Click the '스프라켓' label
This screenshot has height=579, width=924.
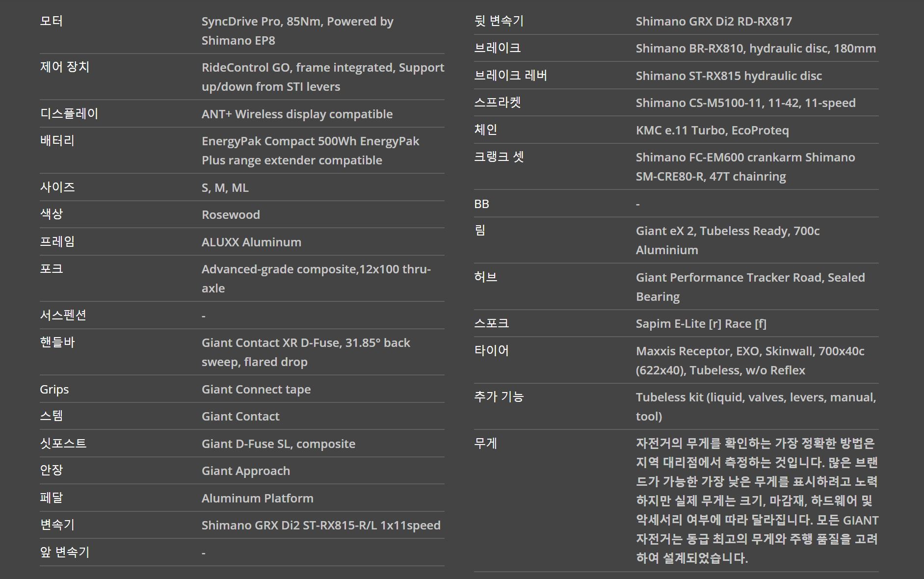coord(498,103)
